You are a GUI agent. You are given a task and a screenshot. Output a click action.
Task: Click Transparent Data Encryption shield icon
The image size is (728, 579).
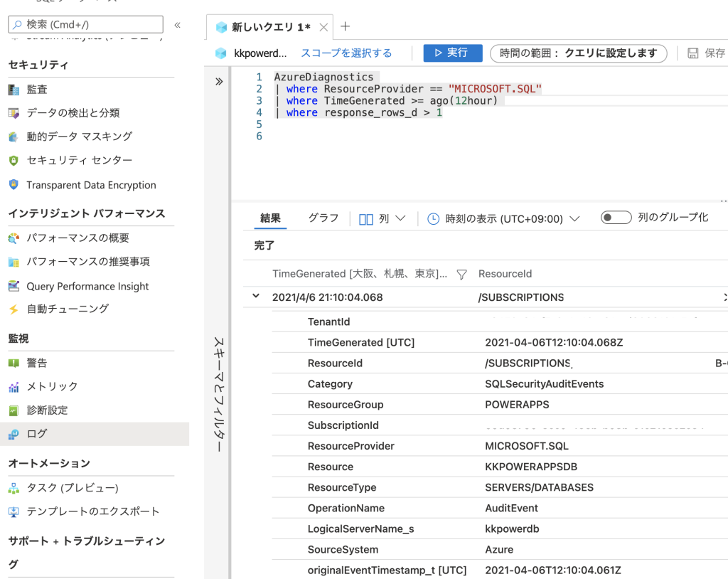(14, 185)
